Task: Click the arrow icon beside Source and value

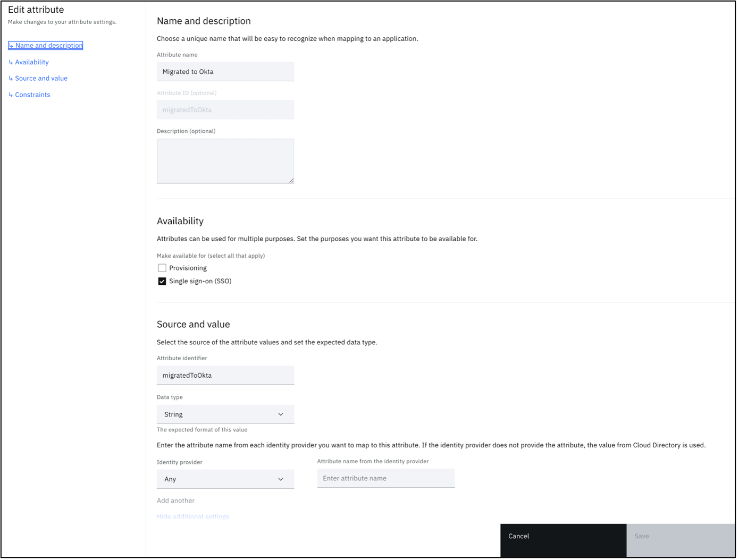Action: (x=11, y=78)
